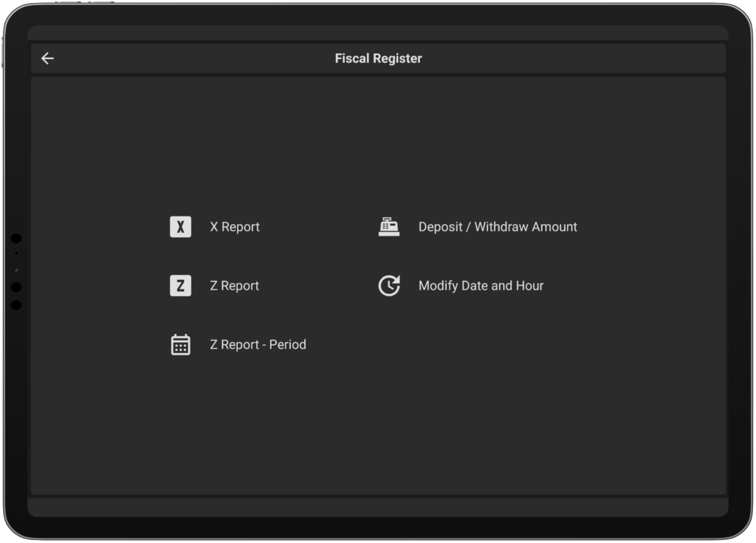Open Deposit / Withdraw Amount label
Viewport: 756px width, 543px height.
coord(498,227)
